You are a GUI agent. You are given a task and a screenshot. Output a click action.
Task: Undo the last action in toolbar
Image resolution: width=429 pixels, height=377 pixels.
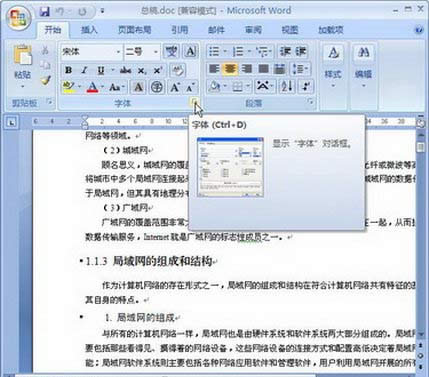(61, 12)
